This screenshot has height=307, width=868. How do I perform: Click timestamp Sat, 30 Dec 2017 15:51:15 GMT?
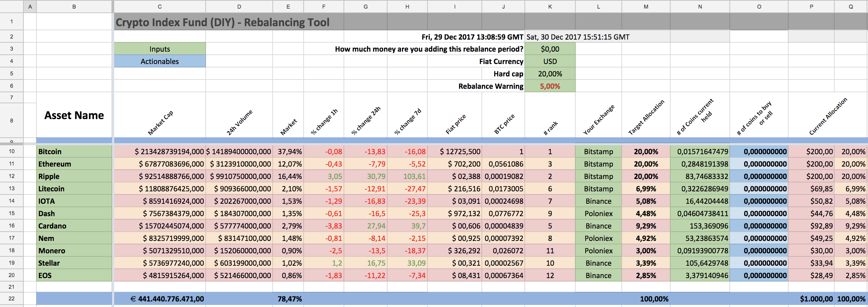[578, 37]
